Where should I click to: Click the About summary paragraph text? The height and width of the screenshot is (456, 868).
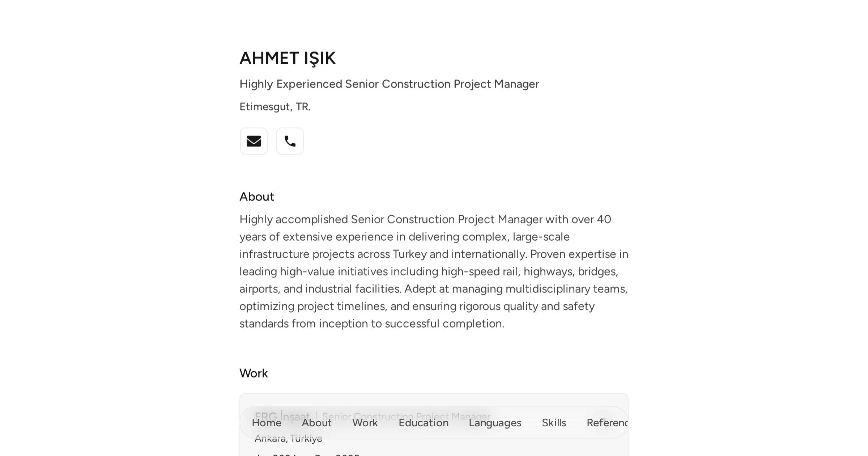pos(434,271)
